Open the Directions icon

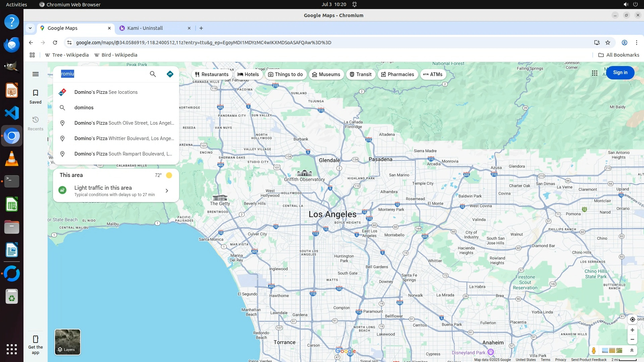pyautogui.click(x=170, y=74)
